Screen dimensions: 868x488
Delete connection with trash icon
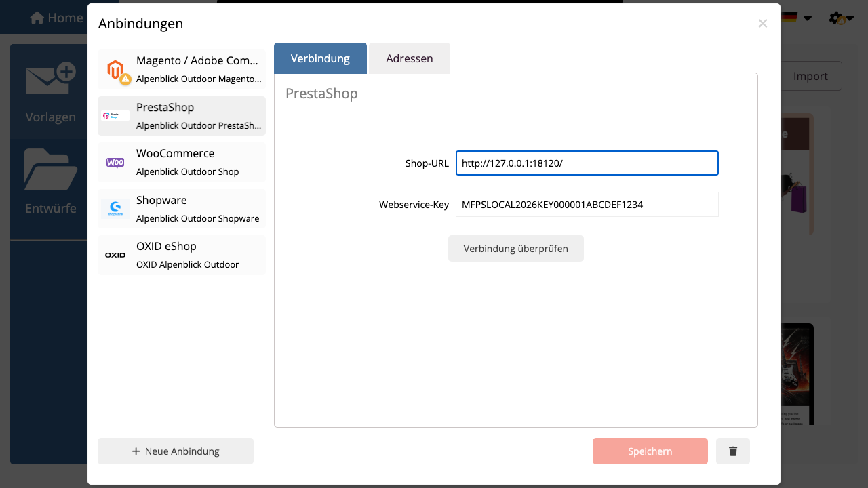point(733,451)
